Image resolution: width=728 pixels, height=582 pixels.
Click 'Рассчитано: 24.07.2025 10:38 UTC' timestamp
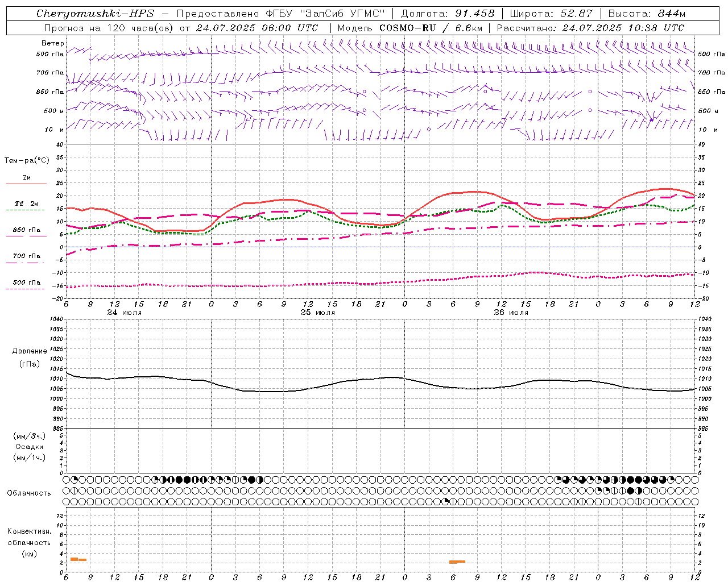click(590, 28)
